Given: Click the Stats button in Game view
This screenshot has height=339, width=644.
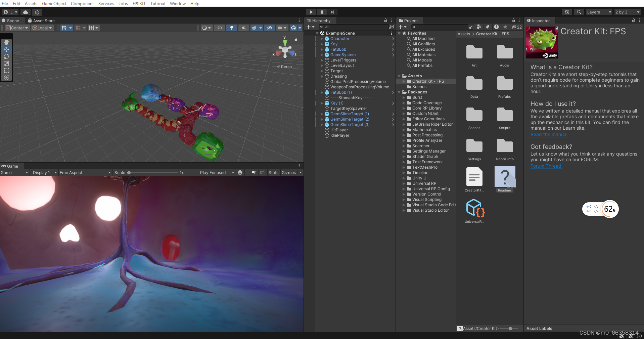Looking at the screenshot, I should (273, 173).
